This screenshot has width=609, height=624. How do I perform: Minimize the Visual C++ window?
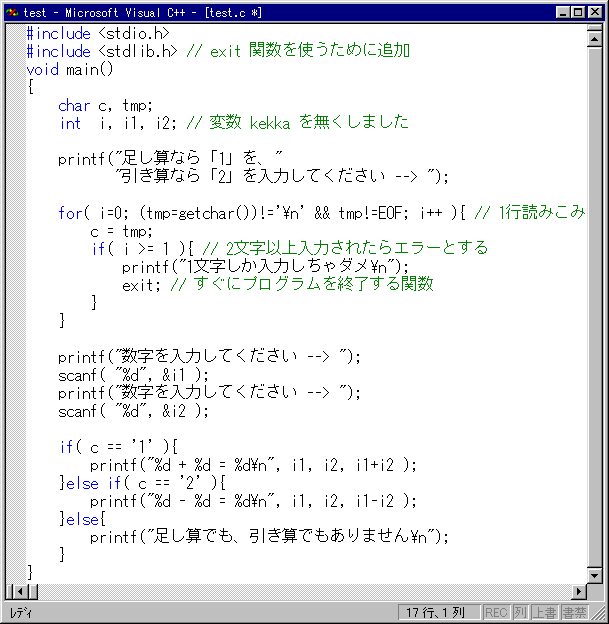coord(562,12)
